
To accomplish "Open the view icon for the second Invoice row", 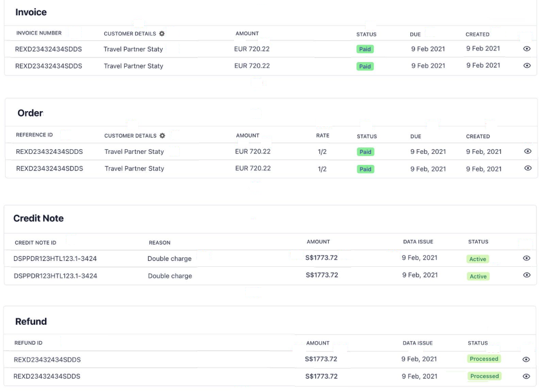I will coord(527,66).
